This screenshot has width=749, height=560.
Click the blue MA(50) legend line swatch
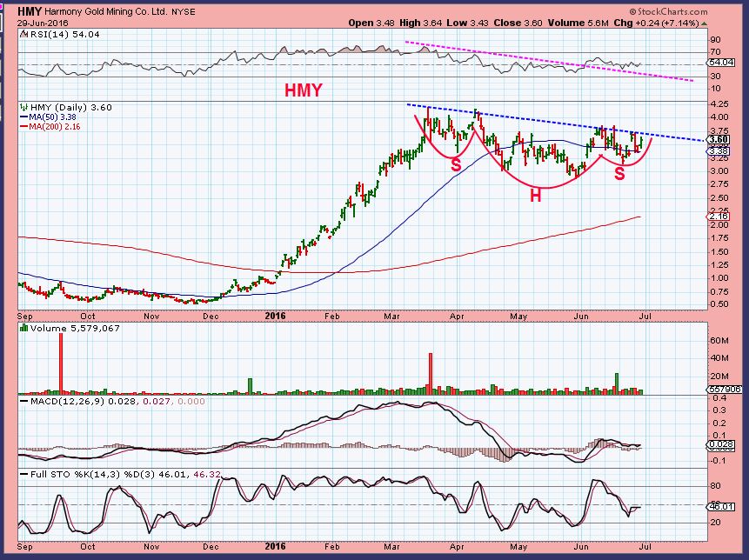(23, 117)
